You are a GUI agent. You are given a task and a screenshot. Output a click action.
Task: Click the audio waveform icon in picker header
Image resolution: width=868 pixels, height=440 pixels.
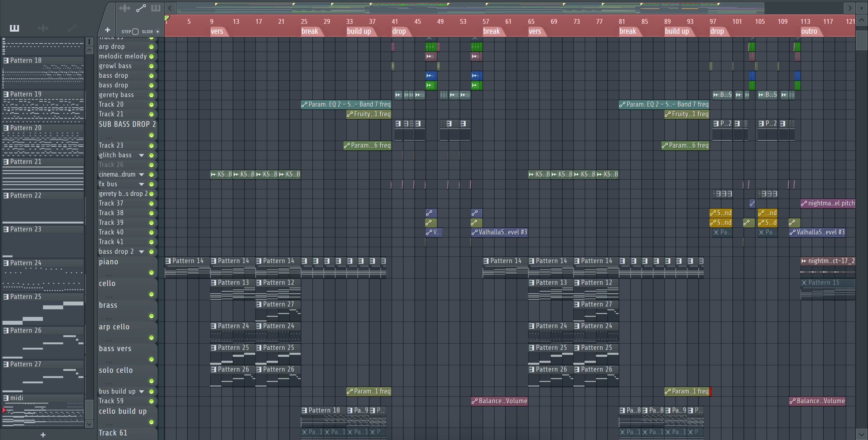pos(43,28)
